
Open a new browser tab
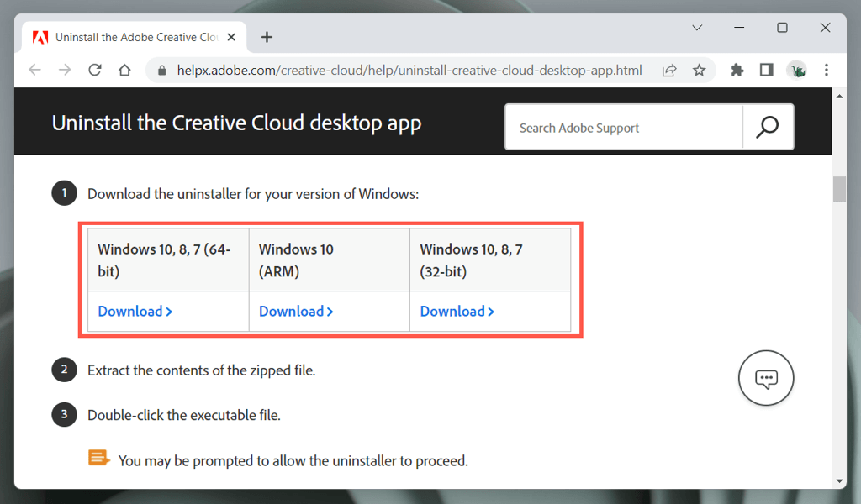267,37
